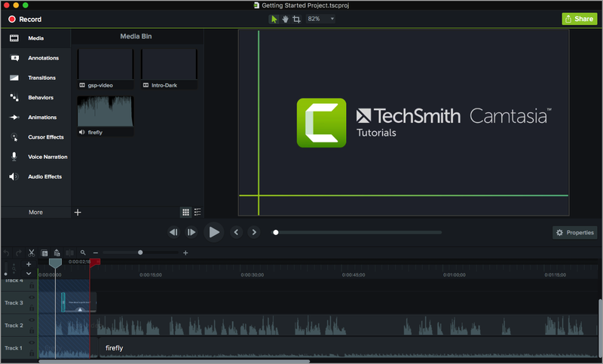The width and height of the screenshot is (603, 364).
Task: Open the Transitions tab
Action: [35, 78]
